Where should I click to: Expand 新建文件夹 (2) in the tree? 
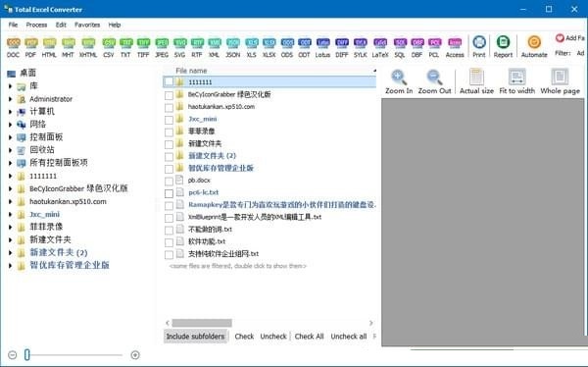click(10, 253)
